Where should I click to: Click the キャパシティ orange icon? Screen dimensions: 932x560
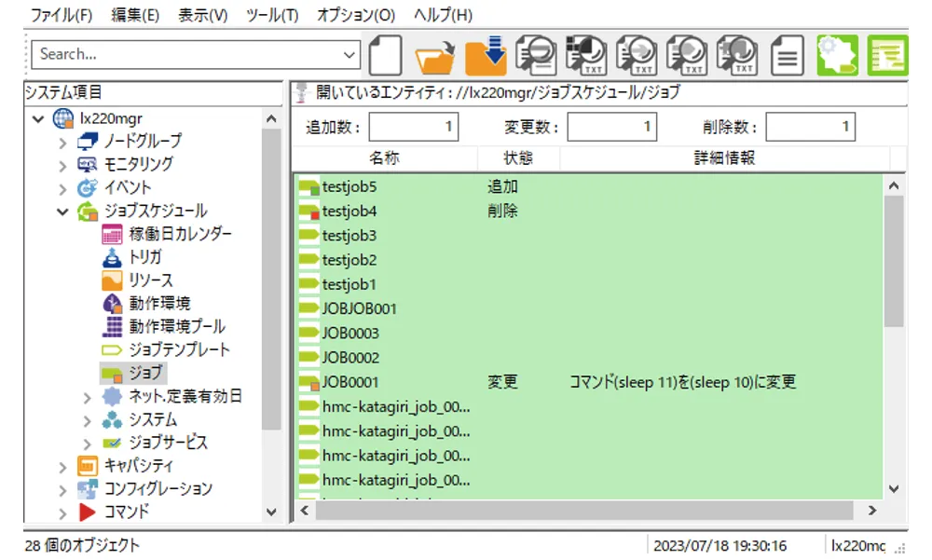click(x=88, y=466)
